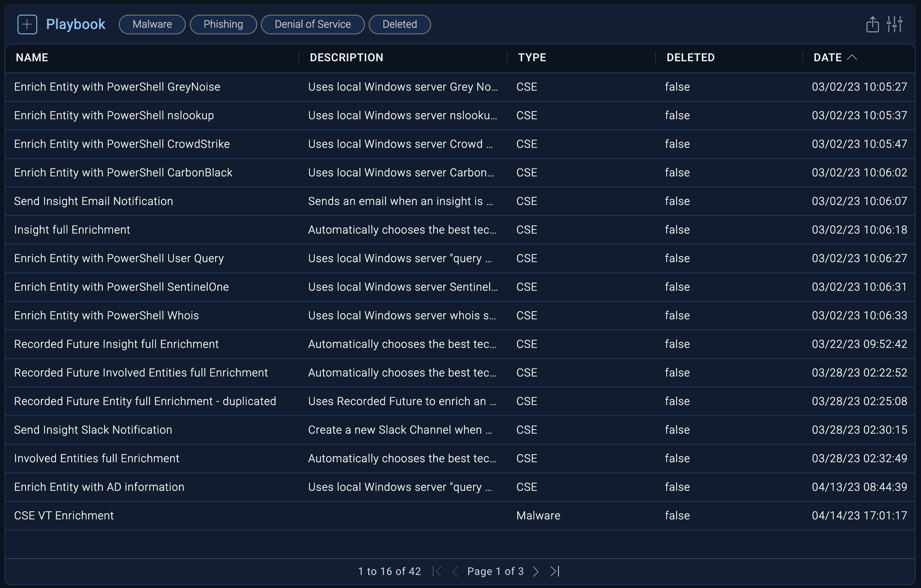The height and width of the screenshot is (588, 921).
Task: Sort by the NAME column header
Action: (32, 58)
